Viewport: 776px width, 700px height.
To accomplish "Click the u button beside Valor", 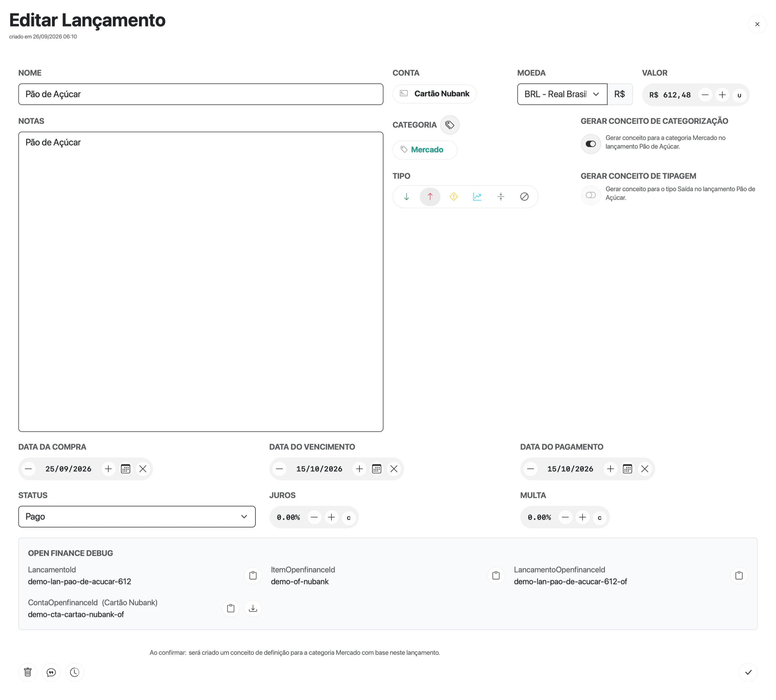I will pos(739,95).
